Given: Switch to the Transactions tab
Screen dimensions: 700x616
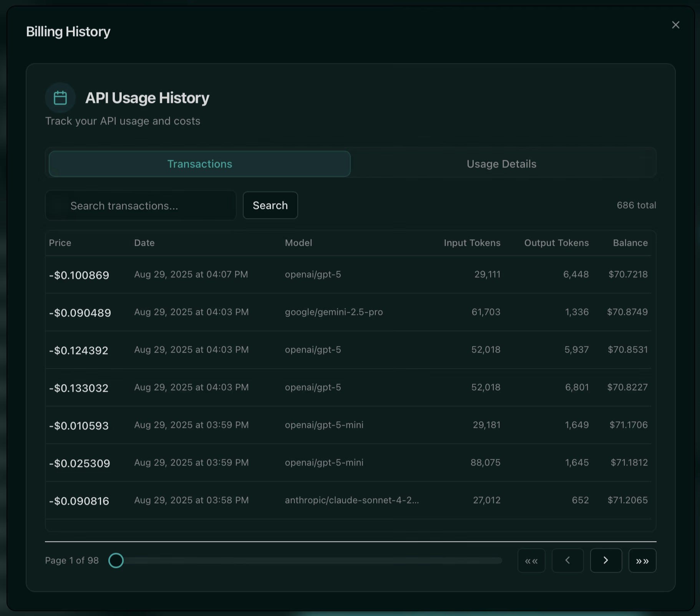Looking at the screenshot, I should (x=200, y=164).
